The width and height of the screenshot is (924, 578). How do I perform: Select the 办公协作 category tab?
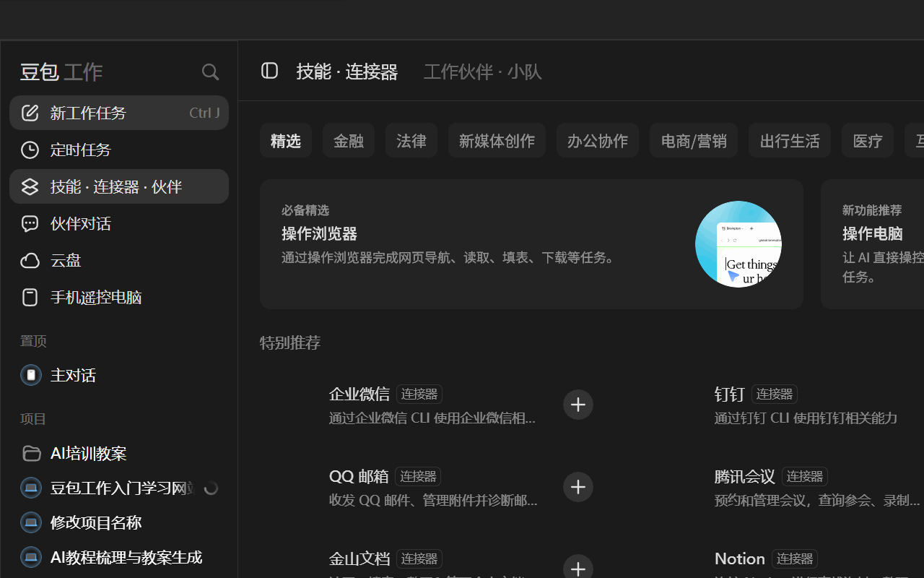(x=598, y=140)
